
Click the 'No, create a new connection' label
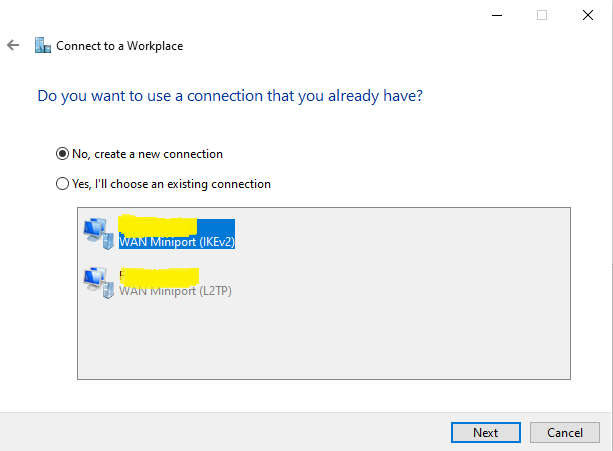tap(147, 154)
